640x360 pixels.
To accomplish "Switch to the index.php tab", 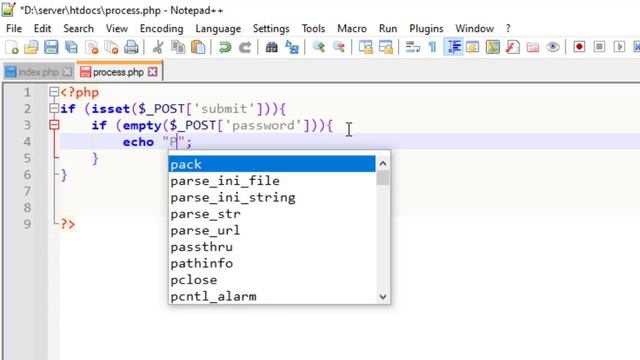I will pos(38,72).
